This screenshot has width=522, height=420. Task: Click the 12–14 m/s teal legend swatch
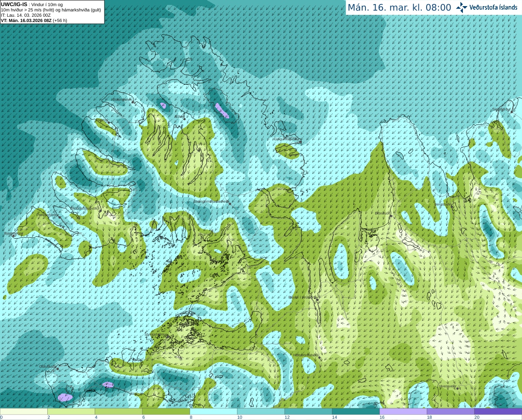(x=308, y=411)
